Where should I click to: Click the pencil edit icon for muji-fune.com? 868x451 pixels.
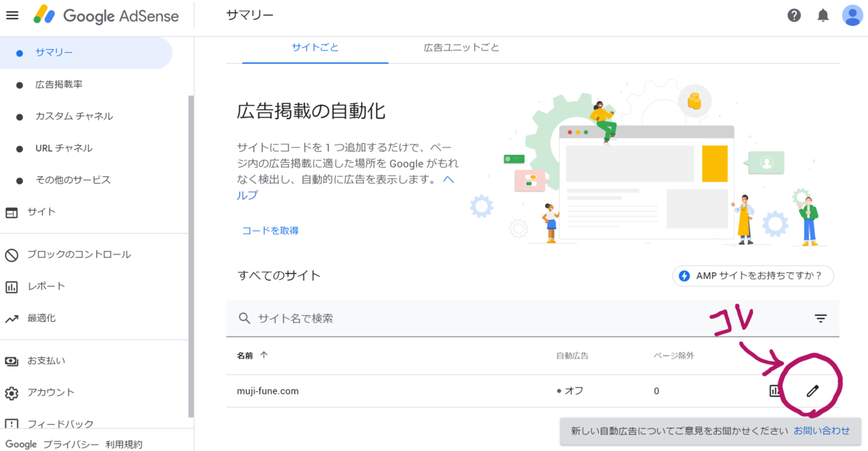click(812, 391)
